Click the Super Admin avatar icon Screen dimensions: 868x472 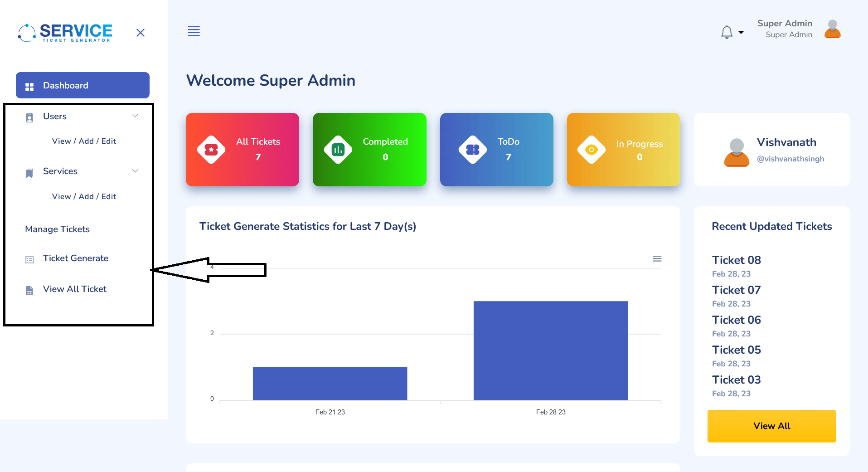(x=832, y=29)
